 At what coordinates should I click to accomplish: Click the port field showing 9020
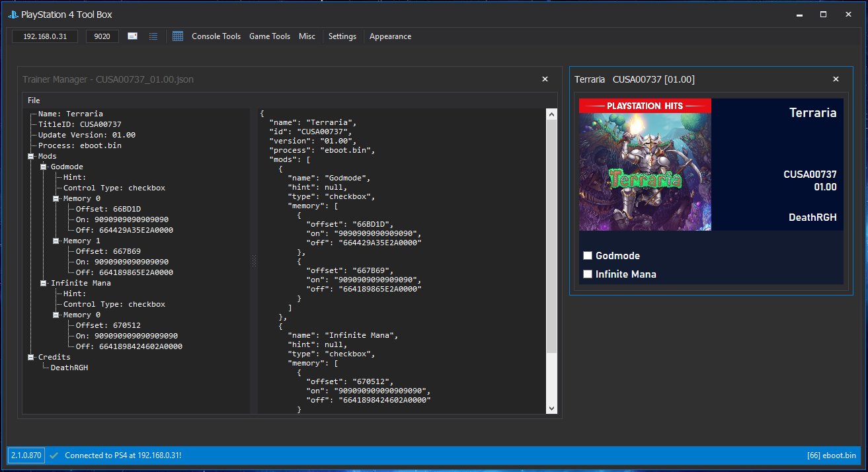(x=102, y=36)
